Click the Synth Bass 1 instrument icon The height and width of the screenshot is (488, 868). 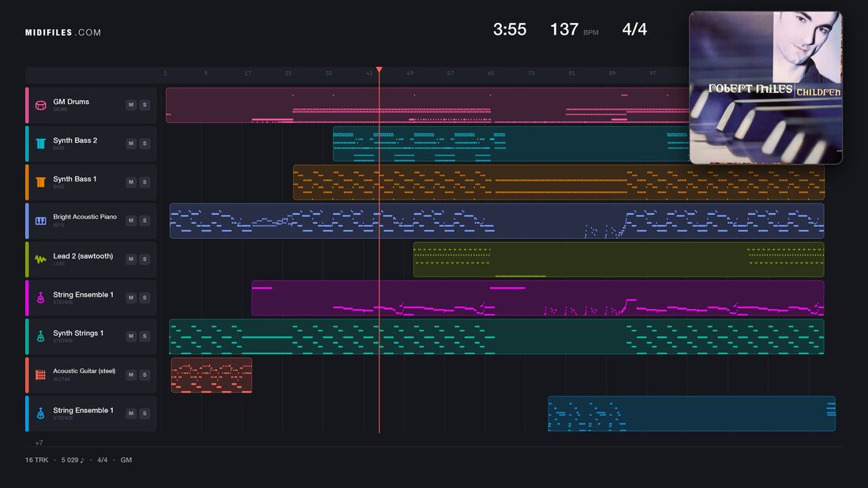[x=40, y=182]
